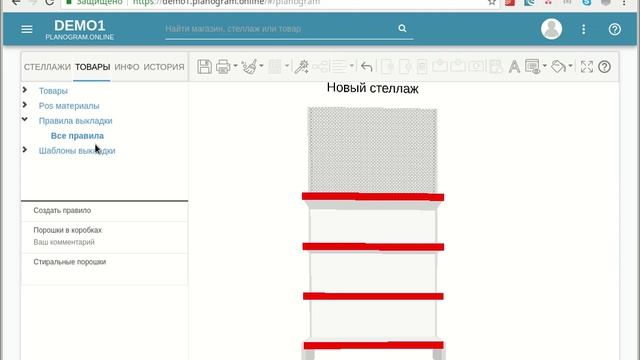Viewport: 640px width, 360px height.
Task: Select Все правила tree item
Action: (x=77, y=136)
